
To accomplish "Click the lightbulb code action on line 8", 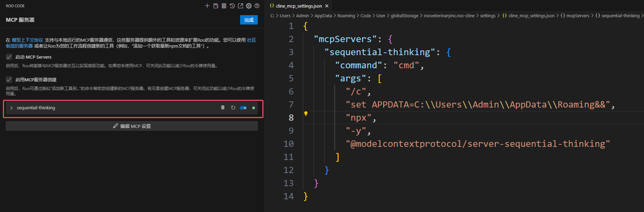I will (x=306, y=113).
